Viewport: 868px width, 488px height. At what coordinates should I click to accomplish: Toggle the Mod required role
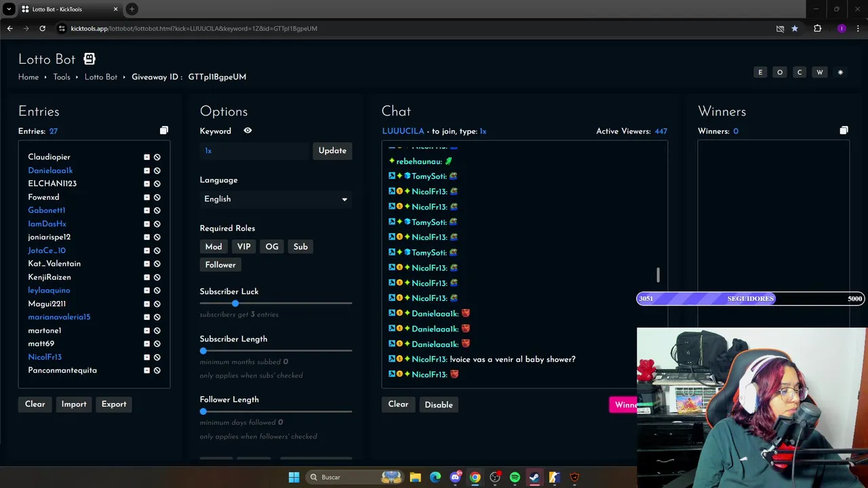pyautogui.click(x=214, y=247)
